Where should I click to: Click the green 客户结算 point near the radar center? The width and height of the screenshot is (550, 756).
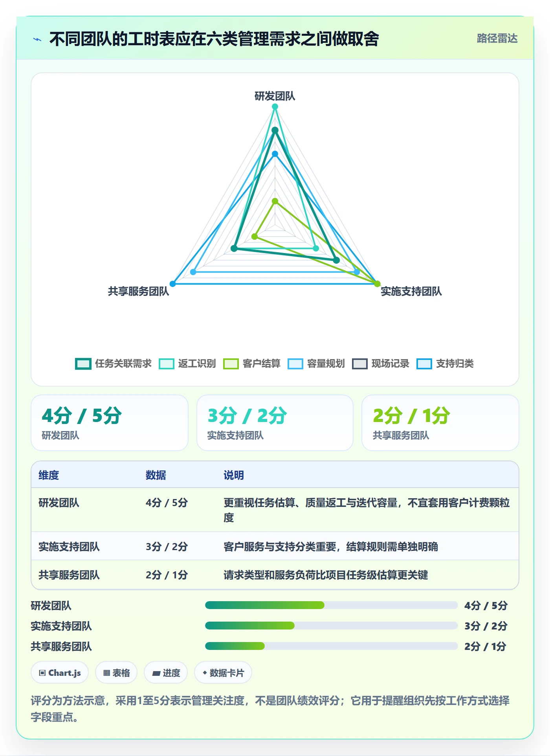coord(275,201)
